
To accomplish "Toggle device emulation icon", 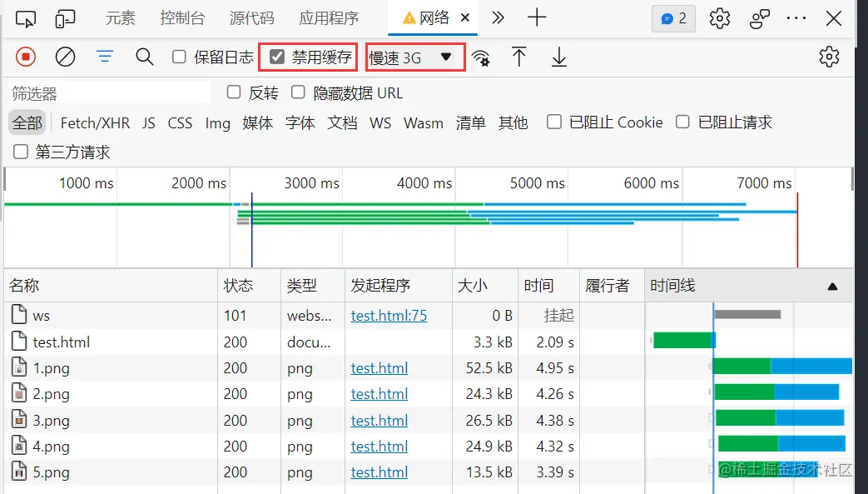I will pos(65,19).
